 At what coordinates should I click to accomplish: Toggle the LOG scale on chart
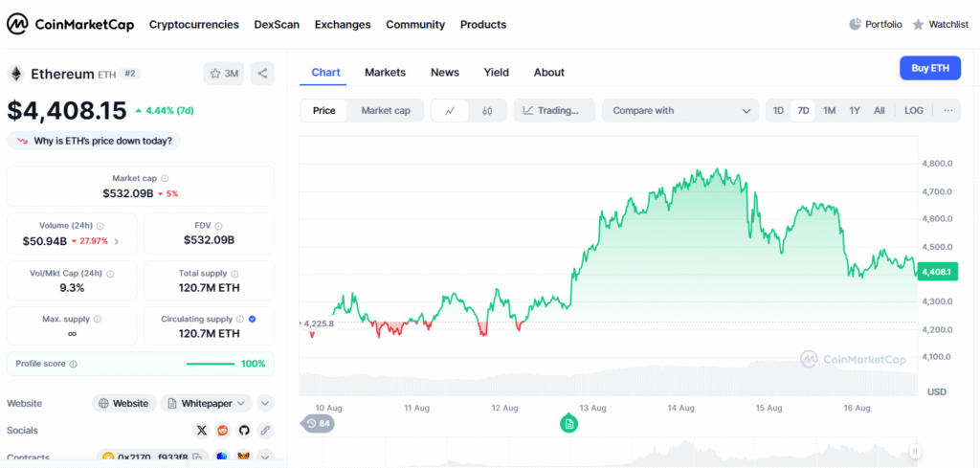914,111
